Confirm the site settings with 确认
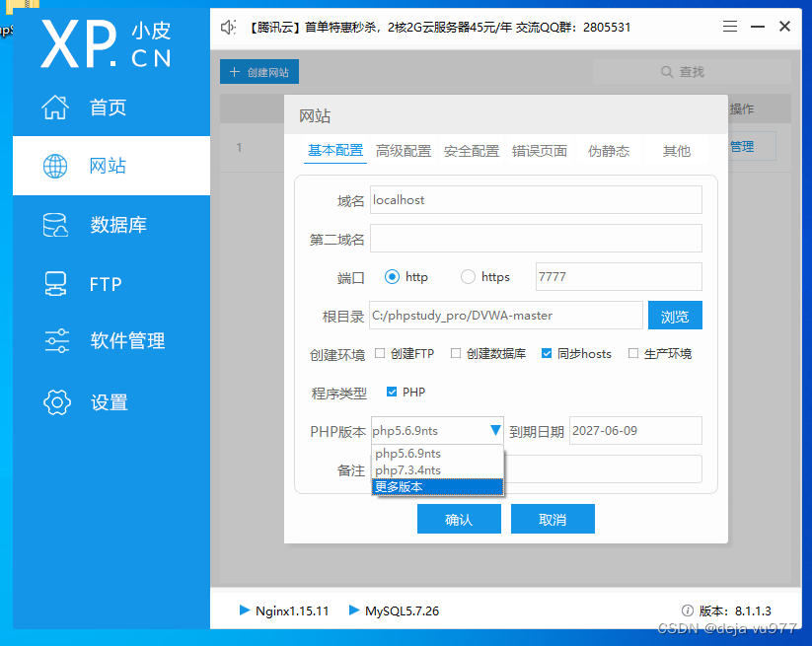The height and width of the screenshot is (646, 812). [459, 519]
